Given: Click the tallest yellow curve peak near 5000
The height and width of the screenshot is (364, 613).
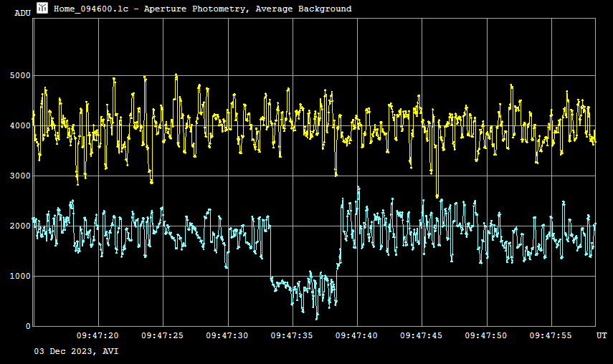Looking at the screenshot, I should pos(176,75).
